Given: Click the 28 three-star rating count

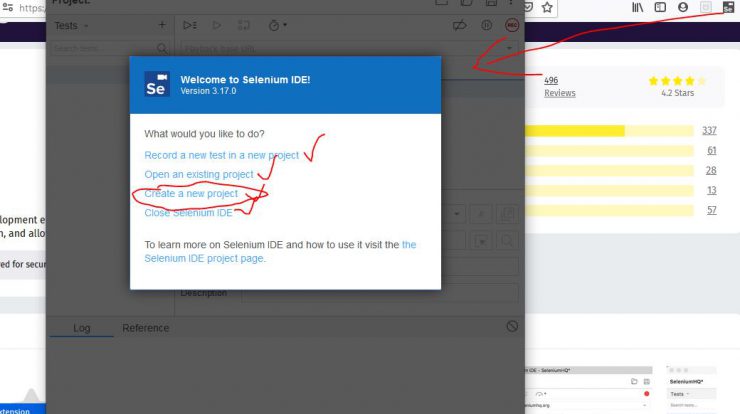Looking at the screenshot, I should click(x=711, y=170).
